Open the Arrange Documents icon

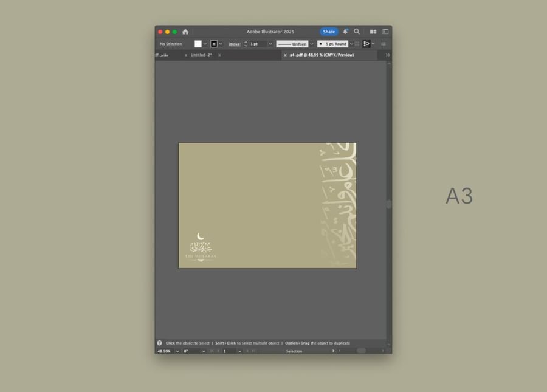[373, 32]
